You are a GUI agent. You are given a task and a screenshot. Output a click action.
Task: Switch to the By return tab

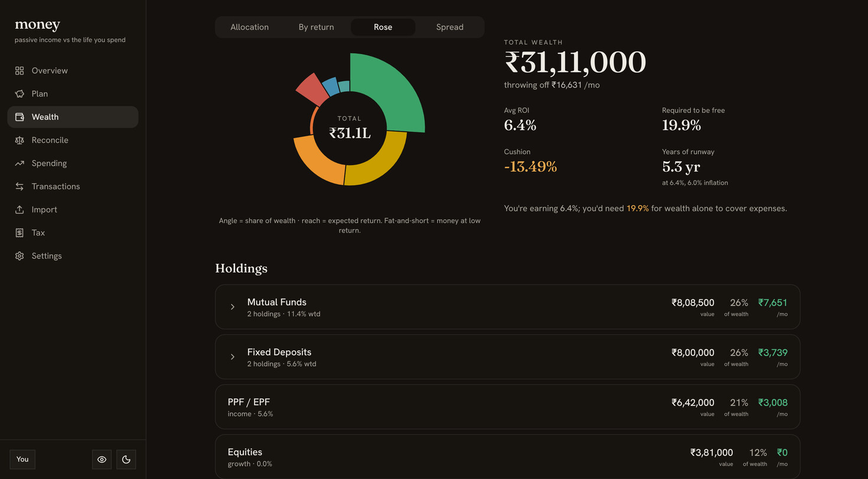point(316,27)
